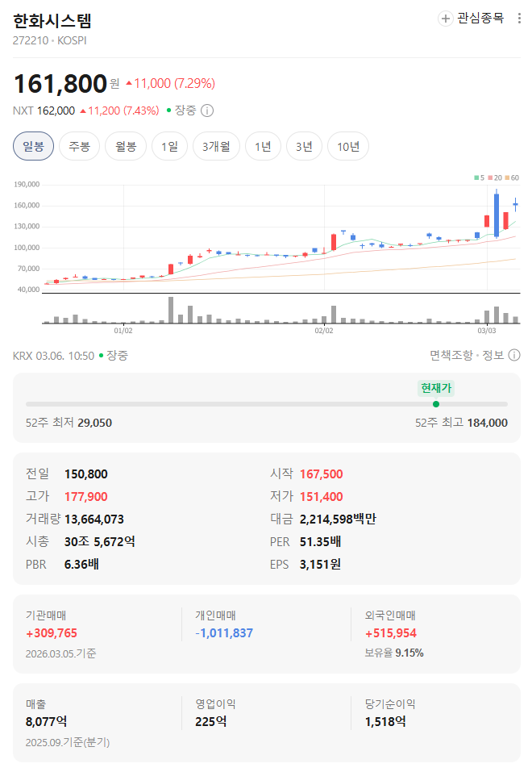Click the 190,000 y-axis label
This screenshot has height=772, width=532.
pyautogui.click(x=27, y=185)
